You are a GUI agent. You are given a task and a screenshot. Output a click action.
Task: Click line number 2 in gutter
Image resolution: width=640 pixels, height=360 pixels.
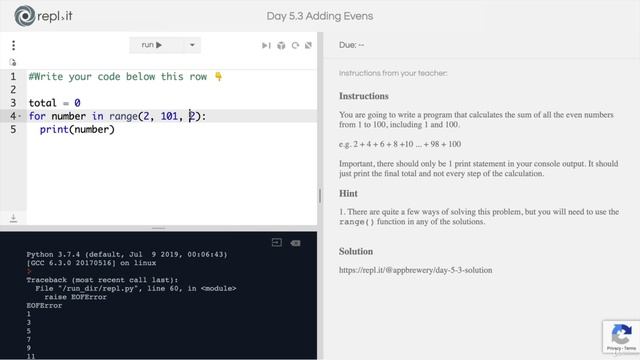[13, 89]
